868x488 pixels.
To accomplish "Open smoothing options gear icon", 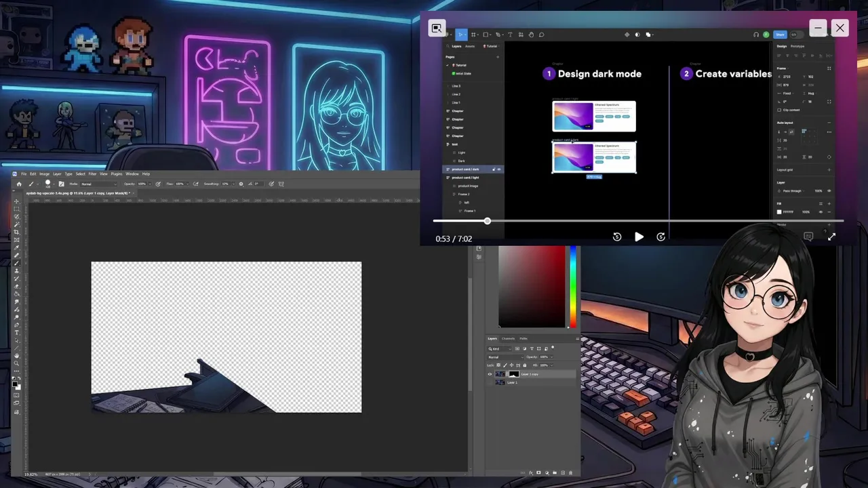I will point(241,184).
